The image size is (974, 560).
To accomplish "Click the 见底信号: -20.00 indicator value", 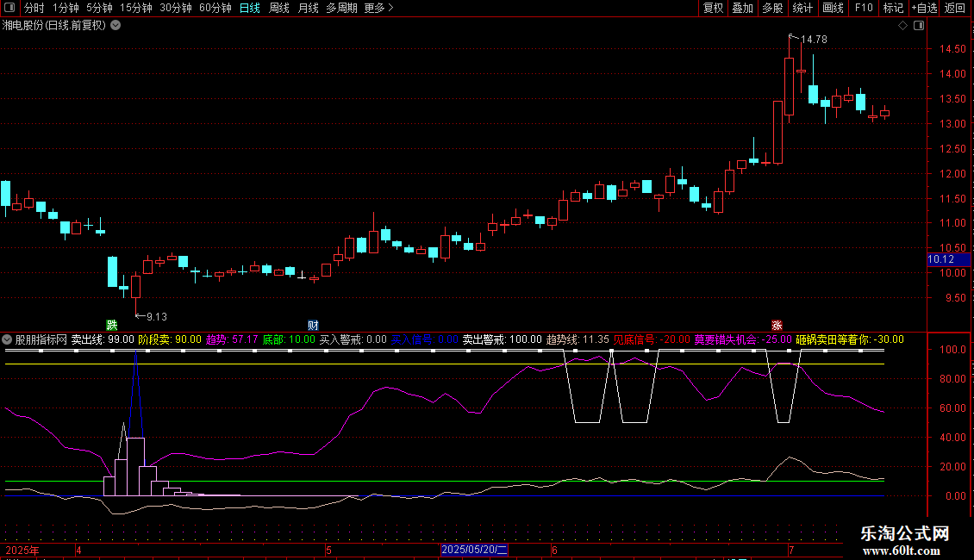I will pos(652,339).
